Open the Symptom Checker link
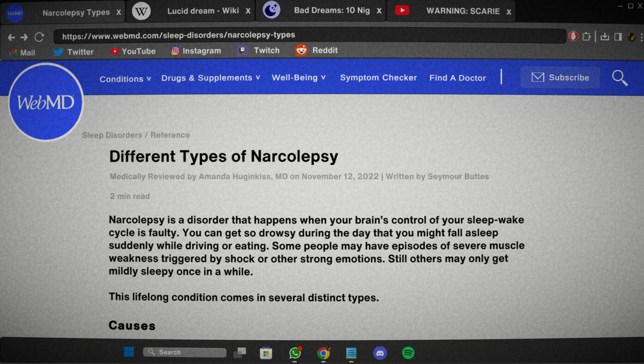This screenshot has height=364, width=644. 378,78
